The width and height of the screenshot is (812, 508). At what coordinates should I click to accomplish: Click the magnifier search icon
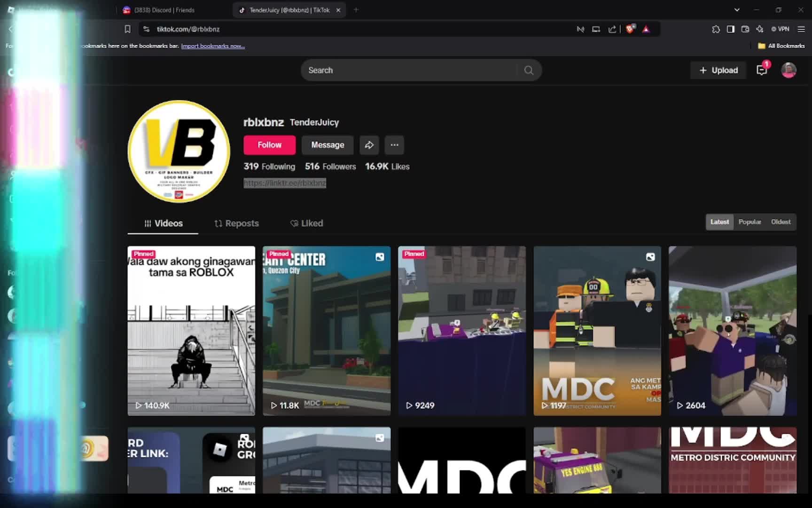point(529,70)
